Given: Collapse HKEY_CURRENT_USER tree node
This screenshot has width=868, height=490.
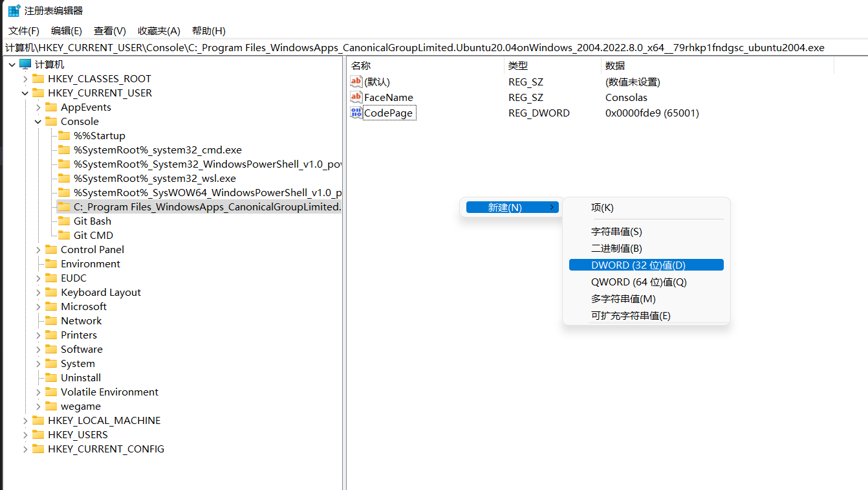Looking at the screenshot, I should 25,93.
